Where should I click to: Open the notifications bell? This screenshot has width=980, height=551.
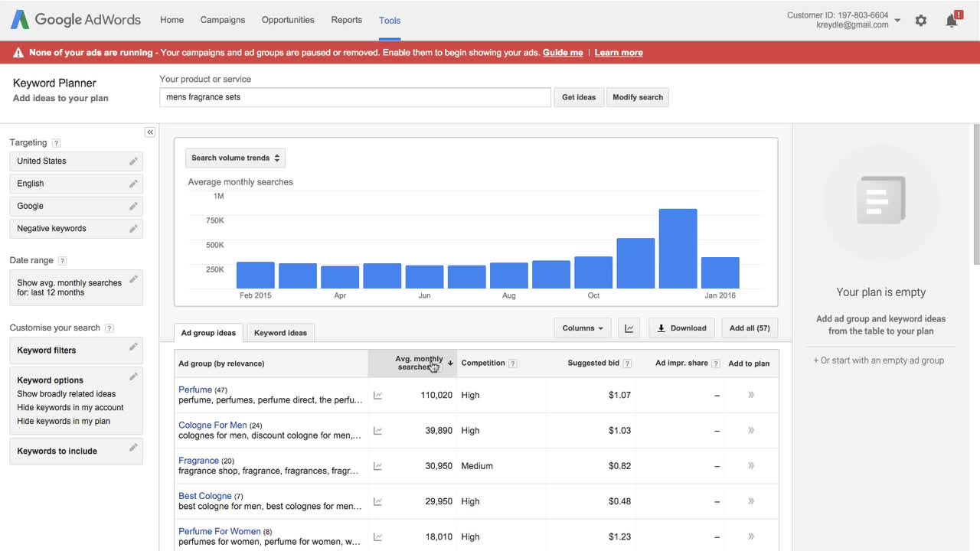[x=952, y=20]
